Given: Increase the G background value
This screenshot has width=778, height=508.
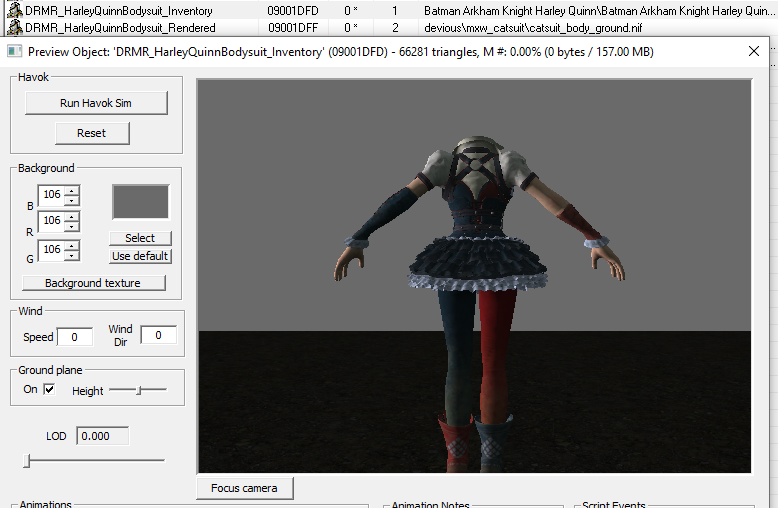Looking at the screenshot, I should click(x=72, y=246).
